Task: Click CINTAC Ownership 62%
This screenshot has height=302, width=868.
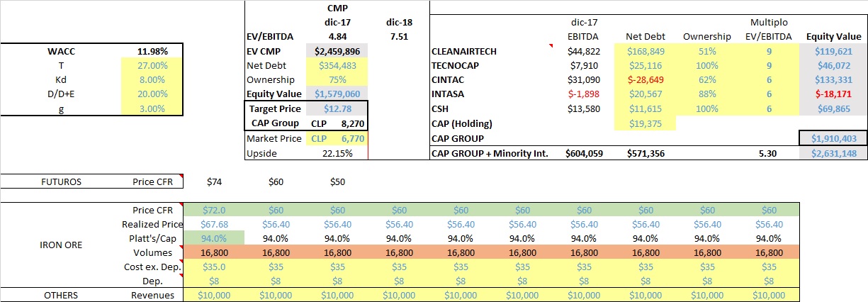Action: pyautogui.click(x=706, y=79)
